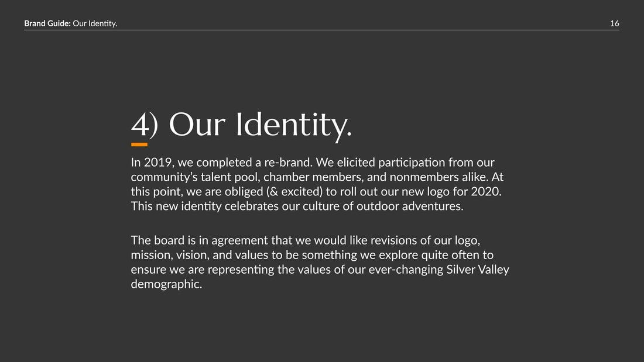Select the page number 16

click(614, 23)
